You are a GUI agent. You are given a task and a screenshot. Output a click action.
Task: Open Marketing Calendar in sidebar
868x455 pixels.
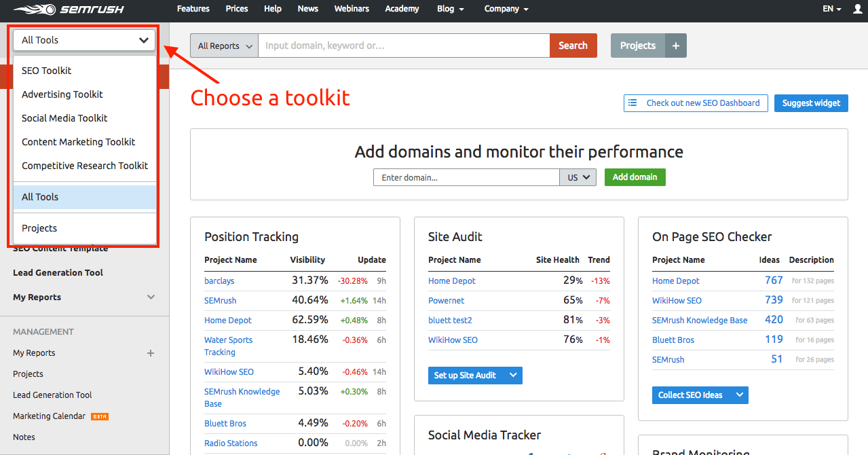coord(50,416)
